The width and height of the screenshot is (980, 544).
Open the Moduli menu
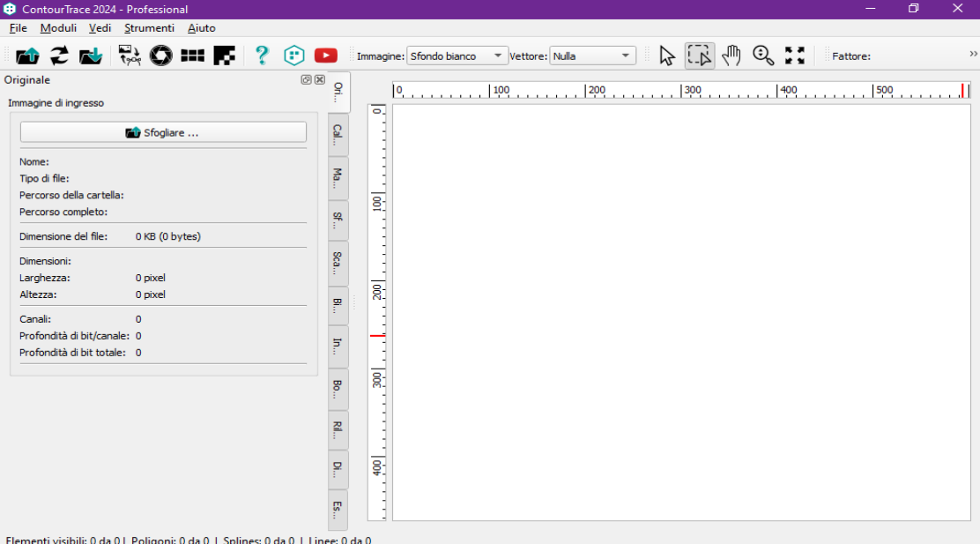(x=58, y=28)
